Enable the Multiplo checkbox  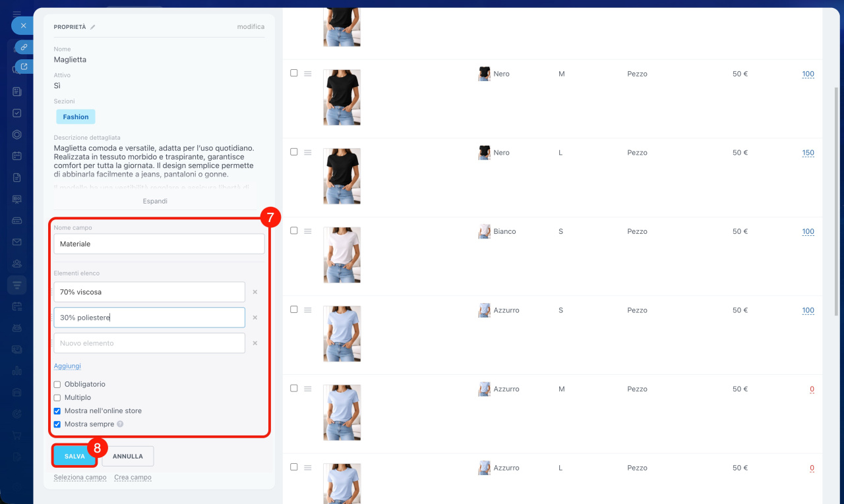57,398
